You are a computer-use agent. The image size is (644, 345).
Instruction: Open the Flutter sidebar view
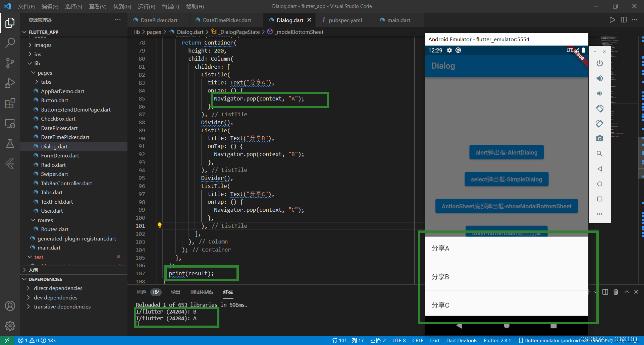(10, 163)
